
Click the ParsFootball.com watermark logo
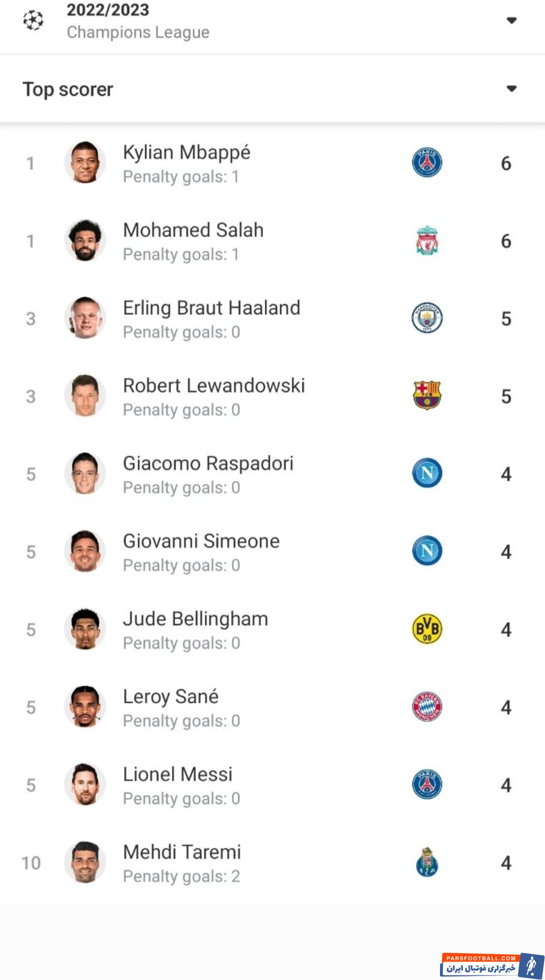[492, 965]
